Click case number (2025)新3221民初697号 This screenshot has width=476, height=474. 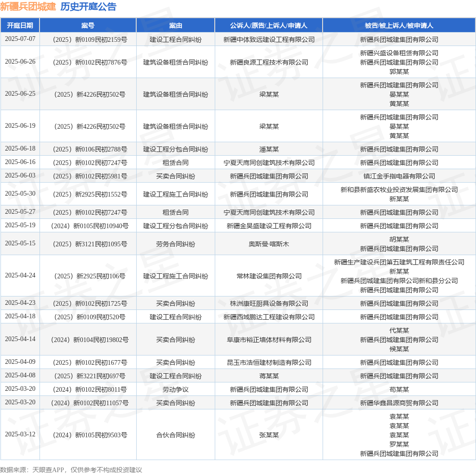(88, 376)
